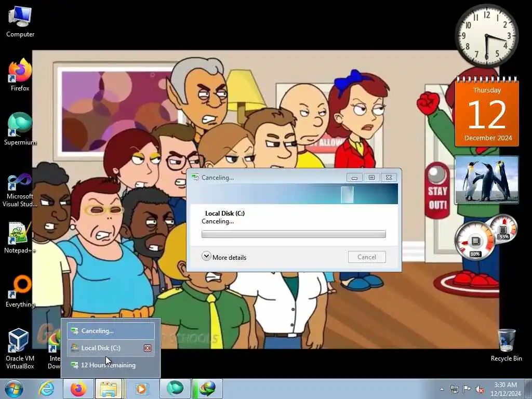Screen dimensions: 532x399
Task: Click the network tray icon
Action: [x=454, y=390]
